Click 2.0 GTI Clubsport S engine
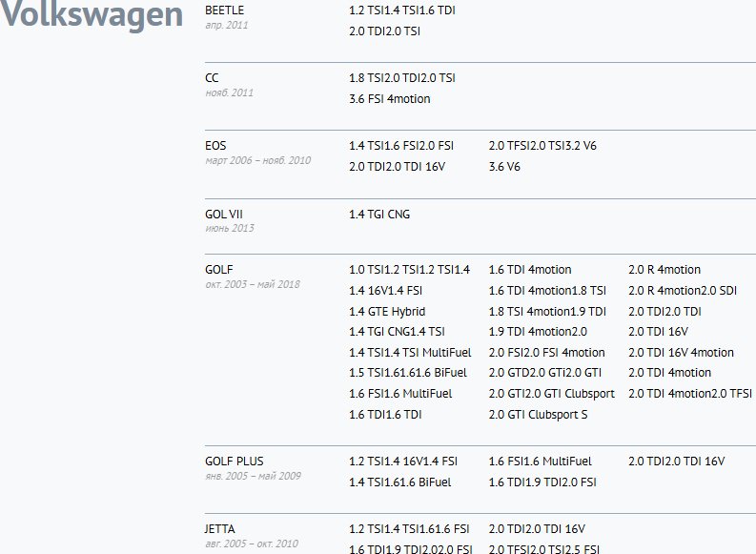The image size is (756, 554). tap(538, 415)
